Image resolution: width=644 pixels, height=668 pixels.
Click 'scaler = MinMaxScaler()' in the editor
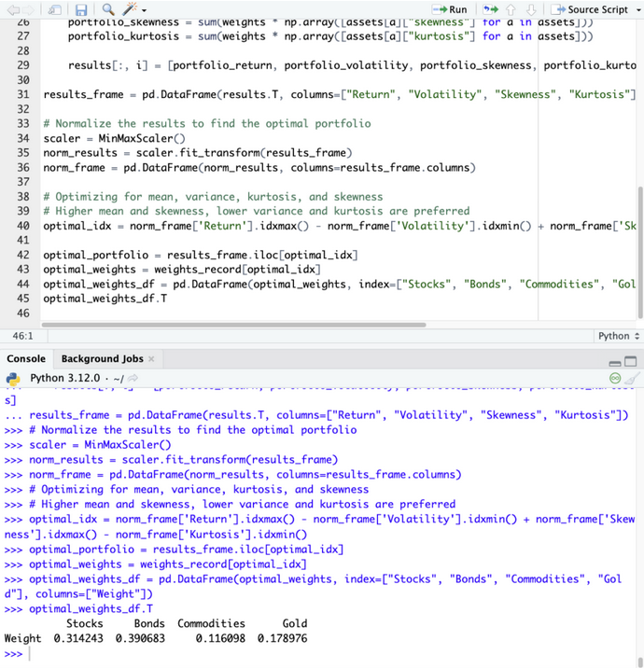[114, 138]
